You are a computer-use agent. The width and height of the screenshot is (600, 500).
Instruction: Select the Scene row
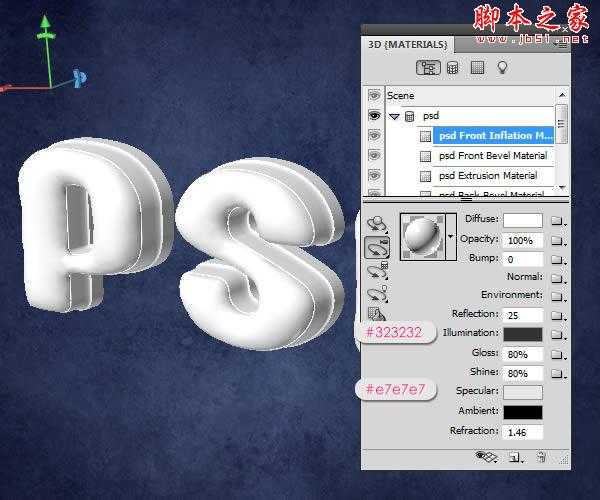pos(470,96)
